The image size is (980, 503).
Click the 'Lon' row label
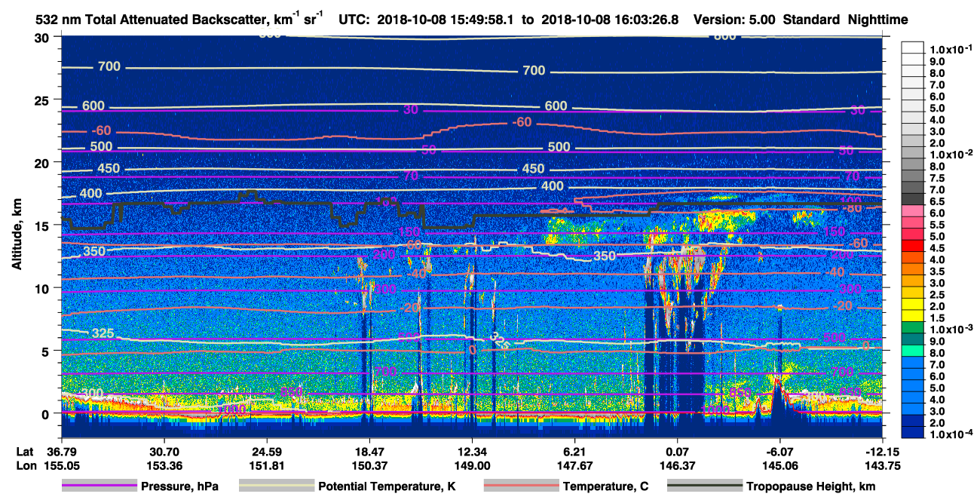click(x=25, y=465)
